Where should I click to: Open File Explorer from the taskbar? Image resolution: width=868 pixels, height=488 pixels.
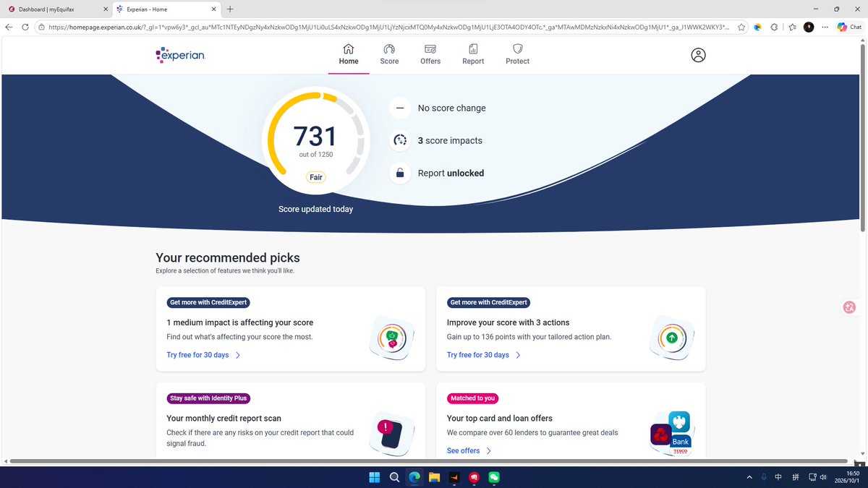tap(434, 477)
